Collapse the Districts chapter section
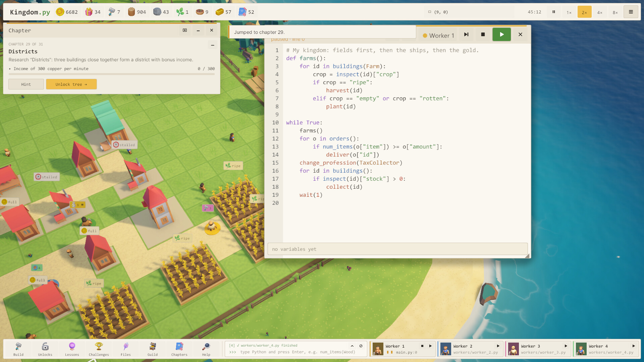644x362 pixels. click(x=212, y=45)
